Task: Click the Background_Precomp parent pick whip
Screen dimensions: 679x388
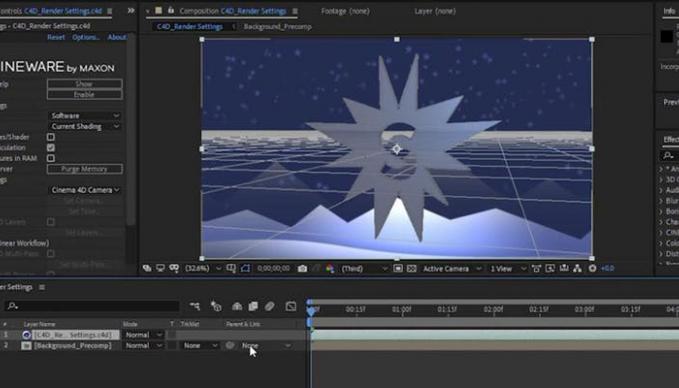Action: (x=230, y=345)
